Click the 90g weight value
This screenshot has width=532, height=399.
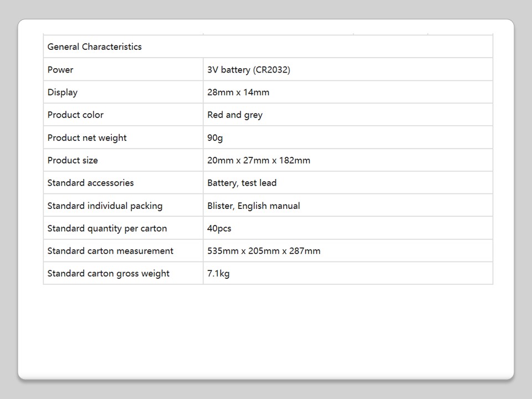tap(215, 138)
